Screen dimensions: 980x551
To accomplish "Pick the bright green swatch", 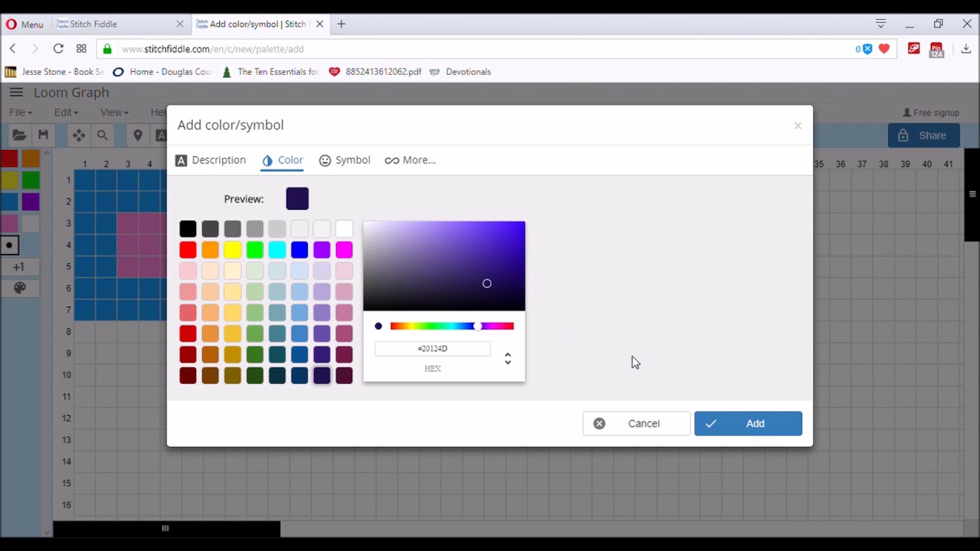I will 255,249.
